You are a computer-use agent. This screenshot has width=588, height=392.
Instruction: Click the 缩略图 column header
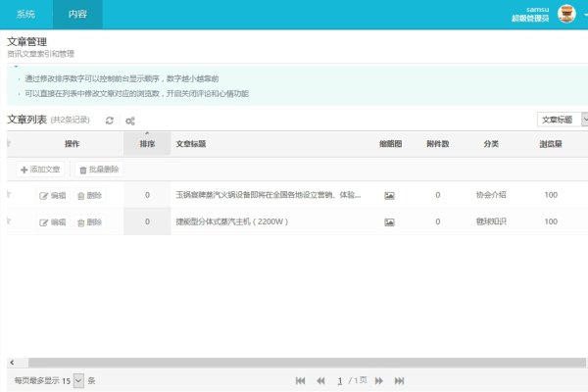click(x=390, y=144)
